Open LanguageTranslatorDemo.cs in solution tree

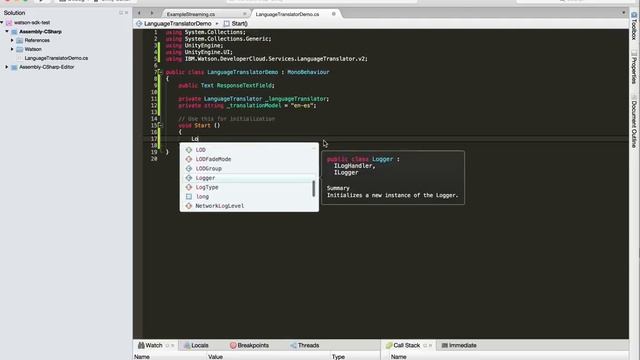[x=56, y=58]
